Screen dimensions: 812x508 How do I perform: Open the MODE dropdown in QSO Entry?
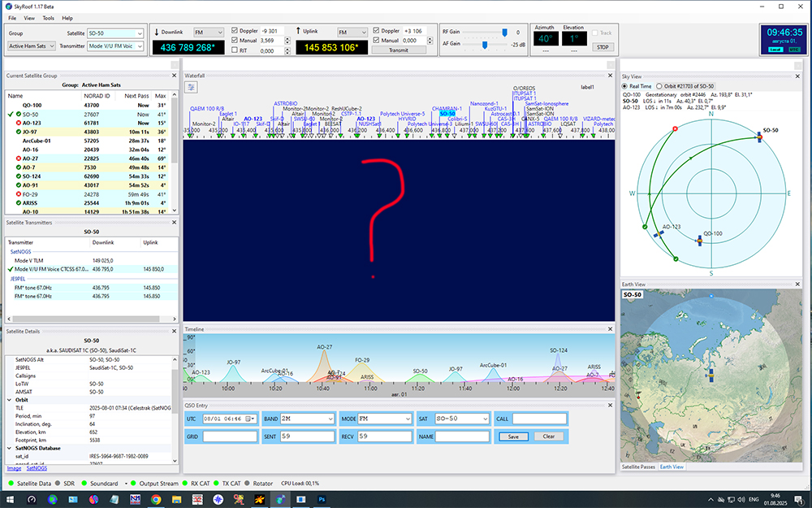[384, 419]
